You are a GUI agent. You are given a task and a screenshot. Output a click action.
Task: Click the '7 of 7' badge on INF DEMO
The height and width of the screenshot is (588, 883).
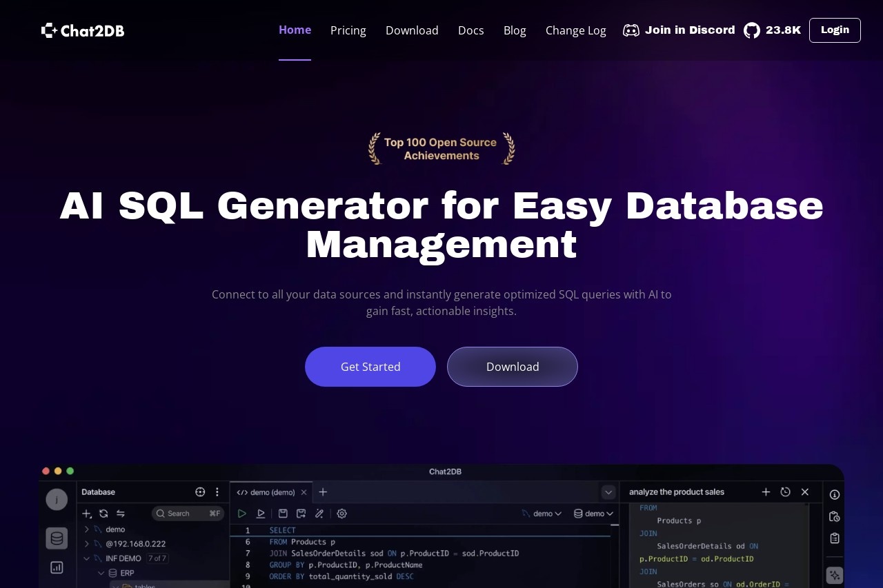pos(157,558)
